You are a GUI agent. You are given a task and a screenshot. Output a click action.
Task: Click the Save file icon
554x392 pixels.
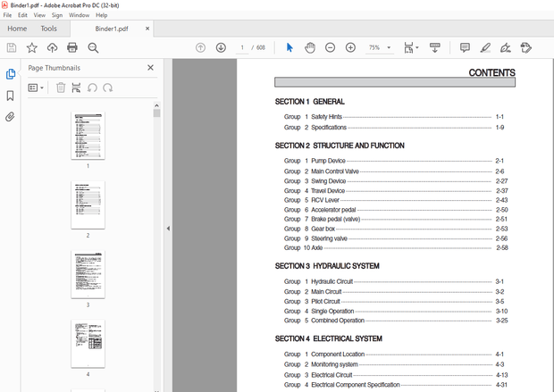point(12,47)
